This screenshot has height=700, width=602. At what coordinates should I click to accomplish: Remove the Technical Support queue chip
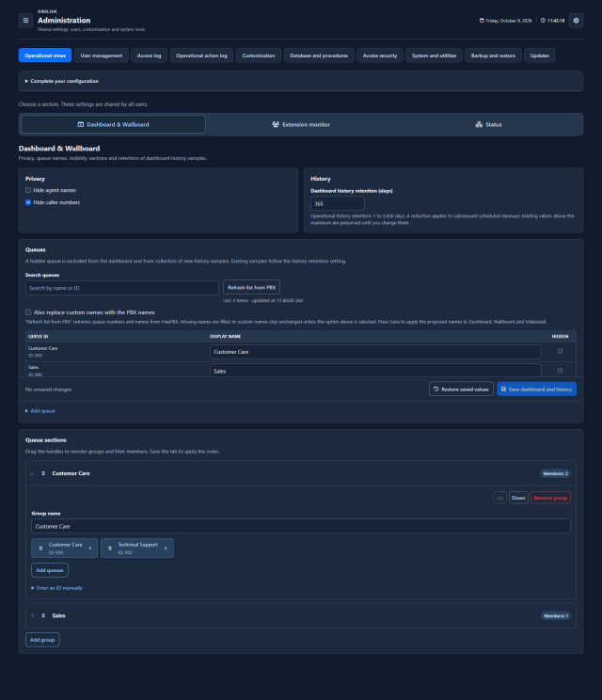[x=166, y=549]
